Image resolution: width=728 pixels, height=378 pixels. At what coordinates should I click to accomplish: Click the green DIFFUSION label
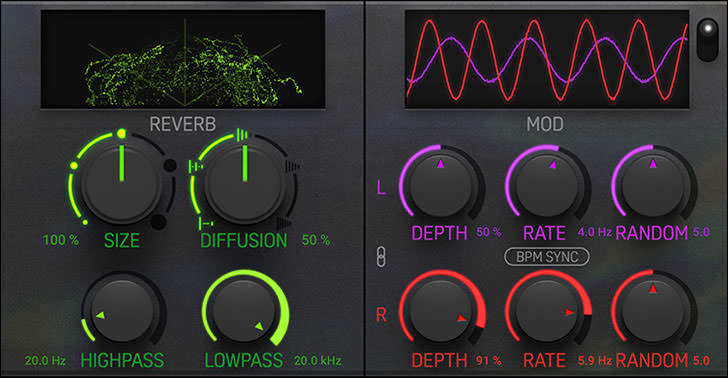click(244, 241)
